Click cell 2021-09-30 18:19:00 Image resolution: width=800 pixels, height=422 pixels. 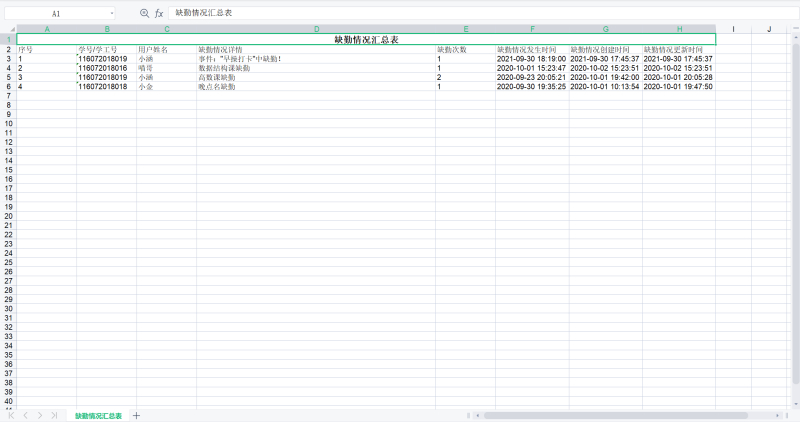click(x=533, y=59)
